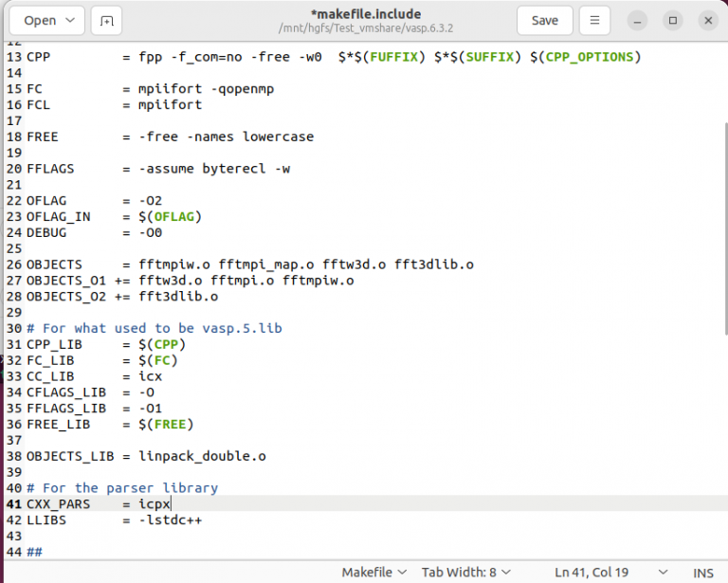Click the -O1 value of FFLAGS_LIB
The image size is (728, 583).
click(151, 409)
